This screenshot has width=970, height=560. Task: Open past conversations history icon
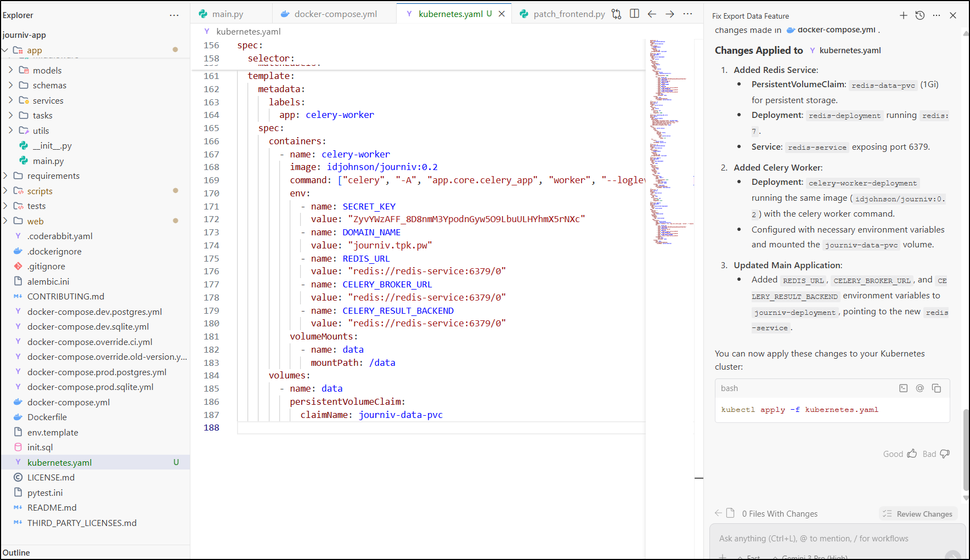pyautogui.click(x=920, y=15)
